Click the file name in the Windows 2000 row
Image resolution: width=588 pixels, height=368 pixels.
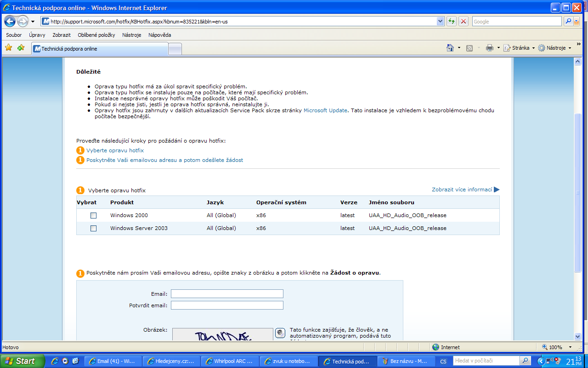407,215
